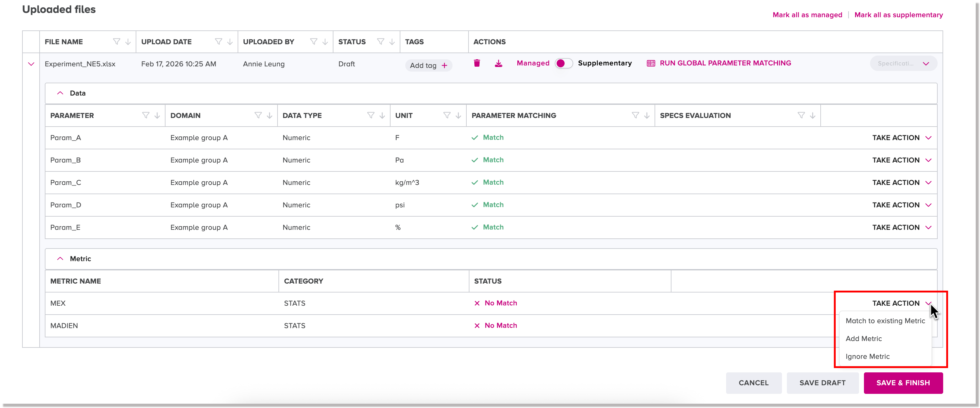Select the Experiment_NE5.xlsx file name
The image size is (980, 408).
click(80, 64)
